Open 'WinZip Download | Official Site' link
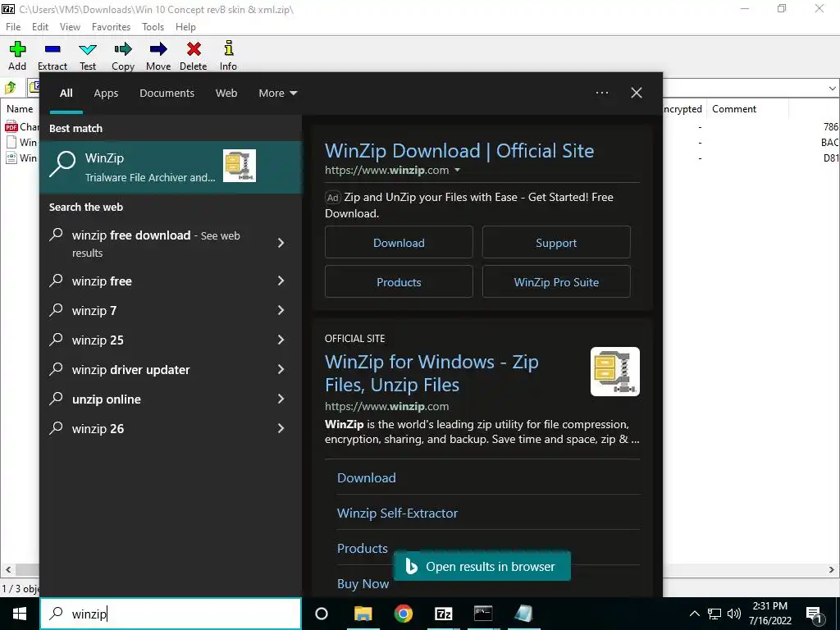The width and height of the screenshot is (840, 630). [459, 151]
